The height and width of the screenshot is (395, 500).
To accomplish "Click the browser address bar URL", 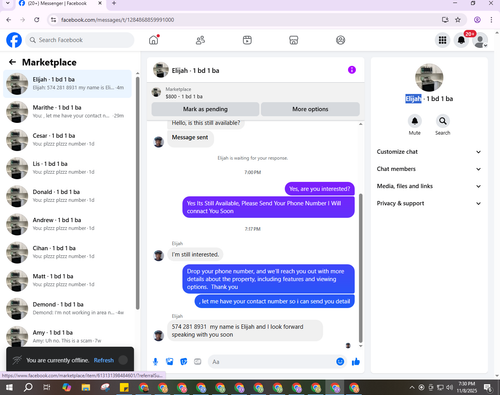I will (x=118, y=20).
